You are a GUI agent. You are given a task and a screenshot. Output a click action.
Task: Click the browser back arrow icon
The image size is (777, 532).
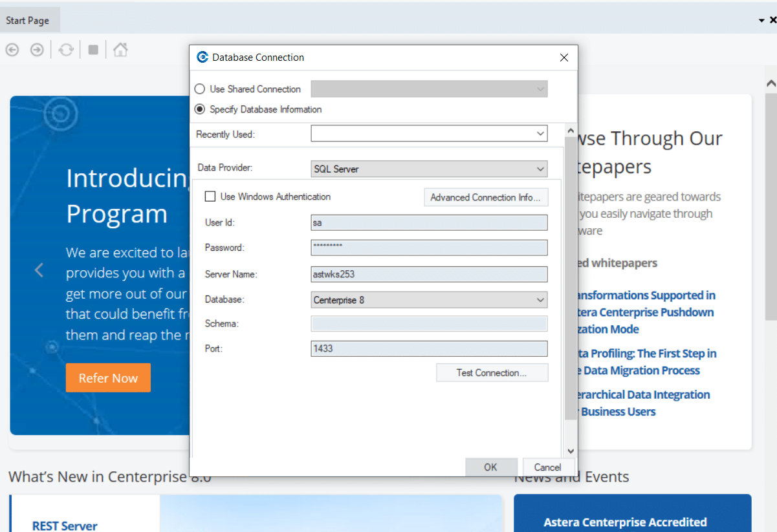12,50
